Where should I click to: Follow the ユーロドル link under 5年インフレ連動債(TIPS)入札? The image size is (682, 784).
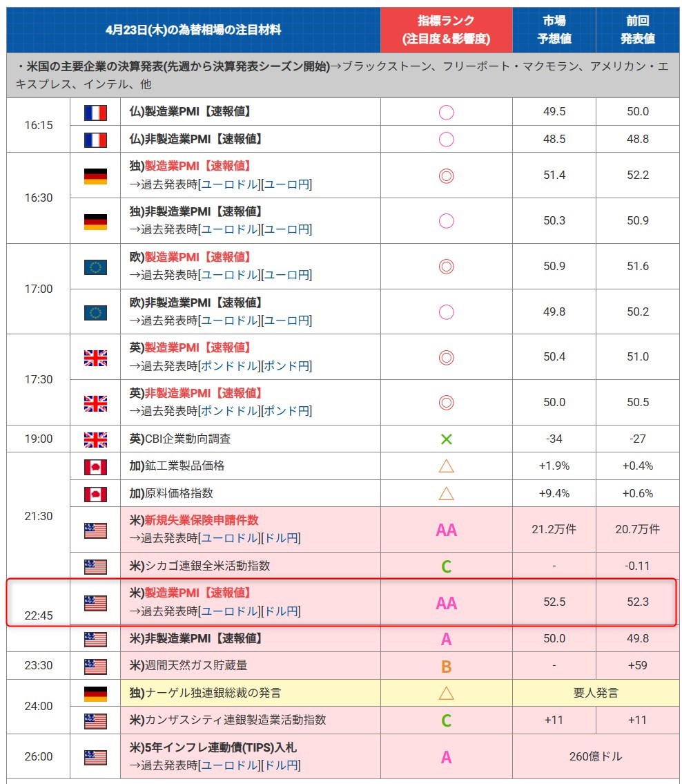pos(230,765)
